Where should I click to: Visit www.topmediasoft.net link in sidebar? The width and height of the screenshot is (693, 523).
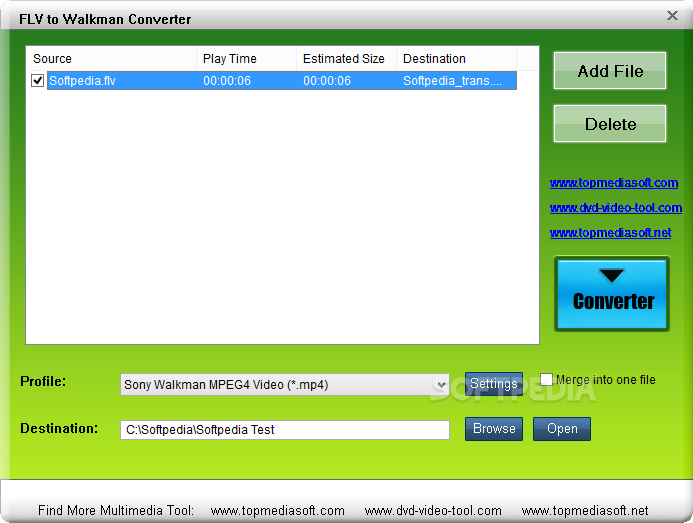[610, 233]
